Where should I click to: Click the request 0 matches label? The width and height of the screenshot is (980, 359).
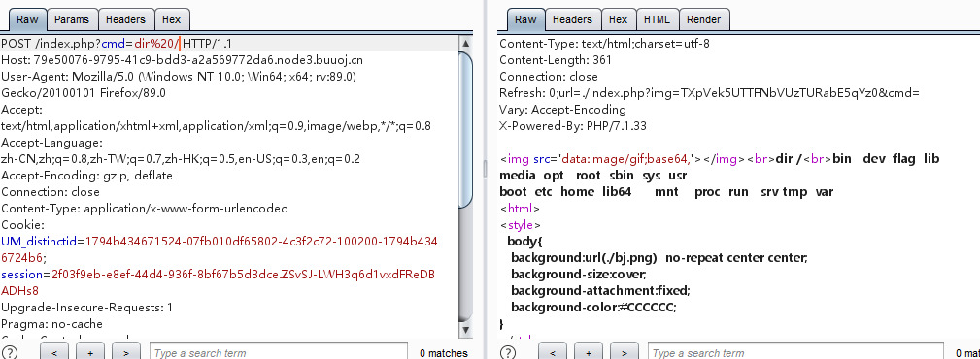444,353
